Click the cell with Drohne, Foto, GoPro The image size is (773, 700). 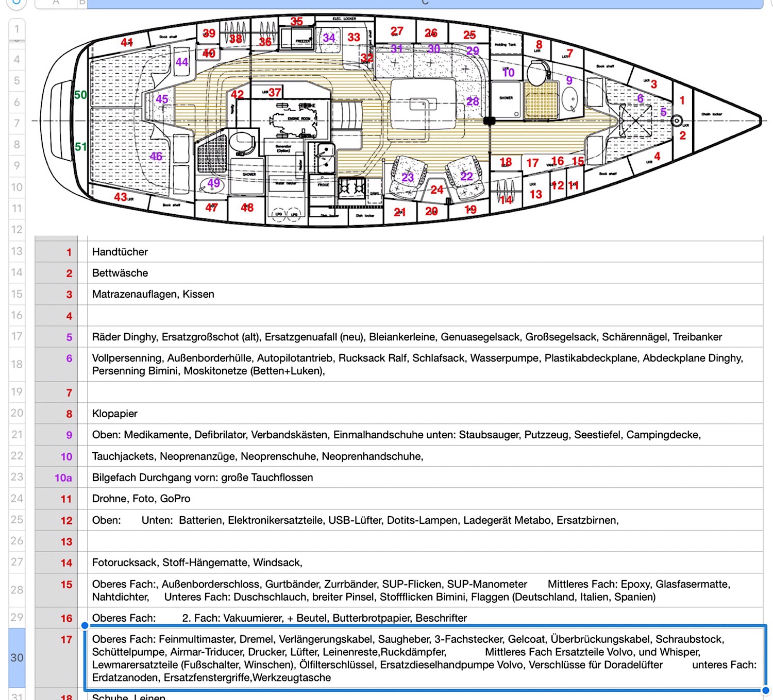pos(425,499)
